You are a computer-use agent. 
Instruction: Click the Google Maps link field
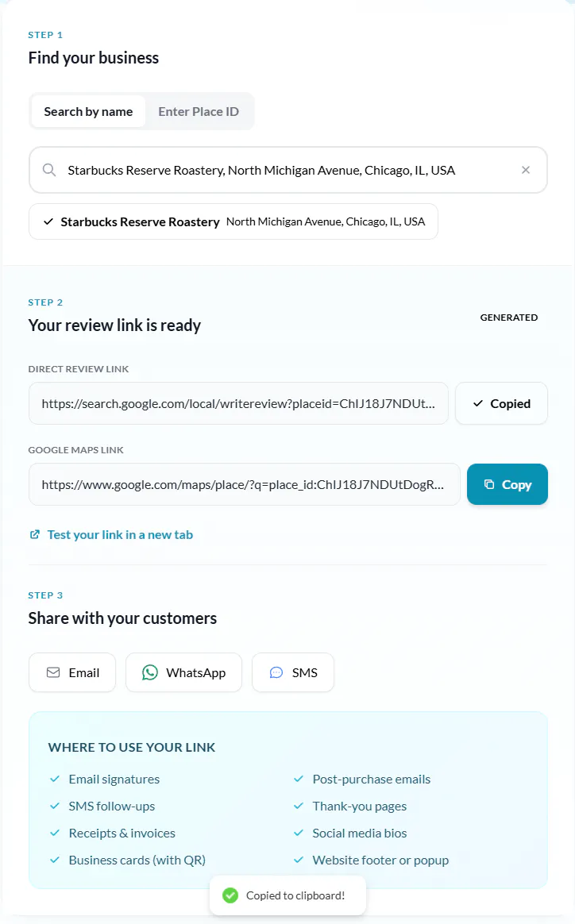point(244,484)
